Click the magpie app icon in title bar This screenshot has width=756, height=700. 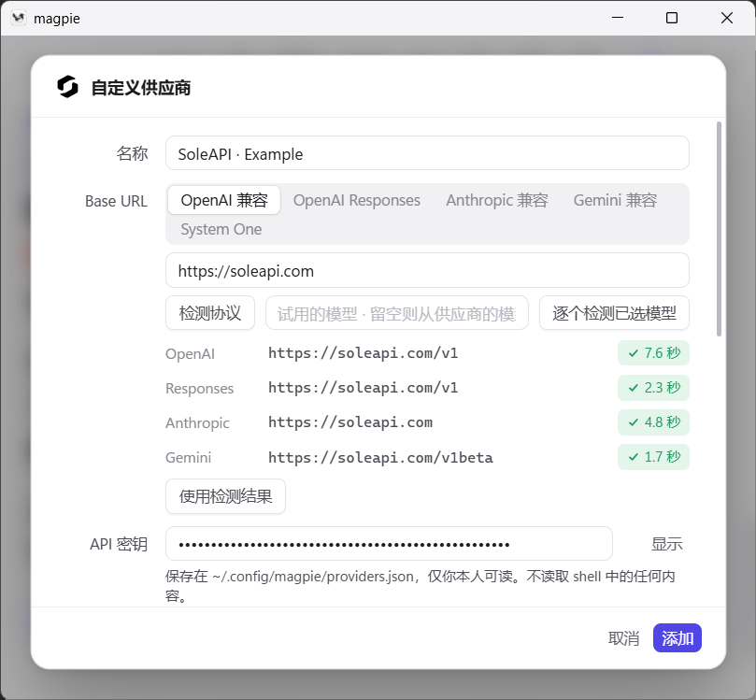pyautogui.click(x=19, y=19)
